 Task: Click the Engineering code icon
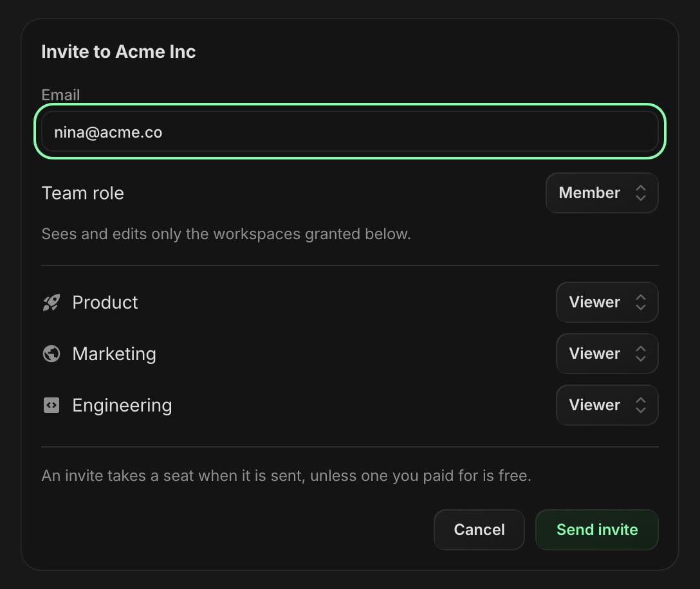tap(51, 405)
